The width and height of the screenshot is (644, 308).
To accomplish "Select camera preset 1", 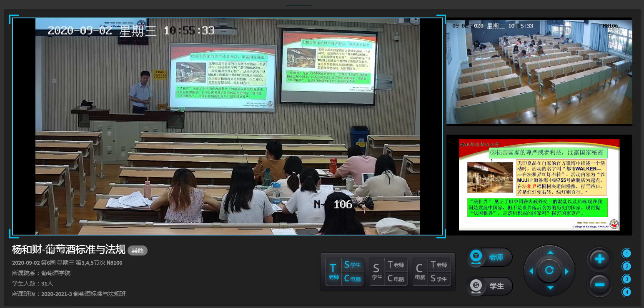I will [x=626, y=253].
